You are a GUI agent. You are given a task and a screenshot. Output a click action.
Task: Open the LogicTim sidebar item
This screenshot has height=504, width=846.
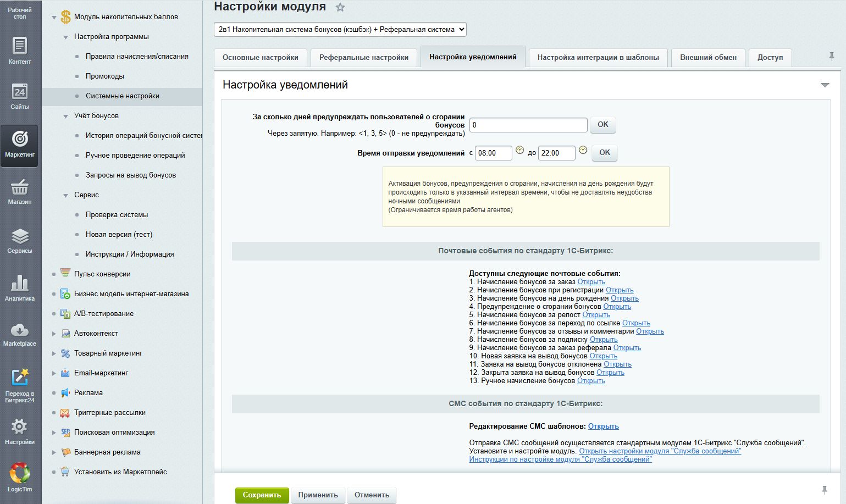click(x=20, y=477)
